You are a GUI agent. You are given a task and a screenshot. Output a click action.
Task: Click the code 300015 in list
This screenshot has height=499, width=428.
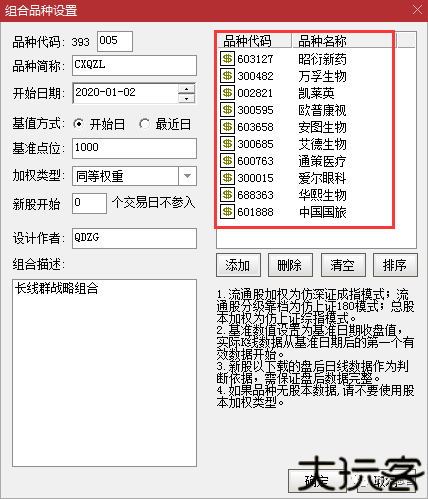[255, 178]
